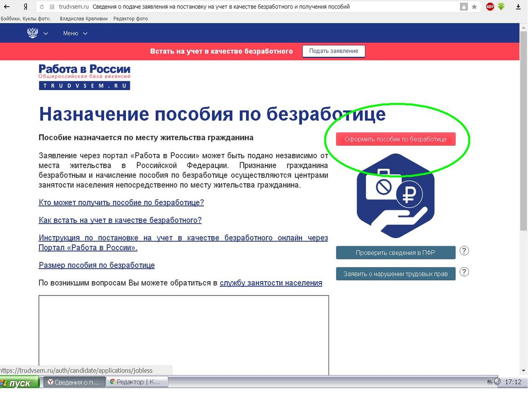Expand the hidden tray icons arrow
532x401 pixels.
pyautogui.click(x=497, y=381)
